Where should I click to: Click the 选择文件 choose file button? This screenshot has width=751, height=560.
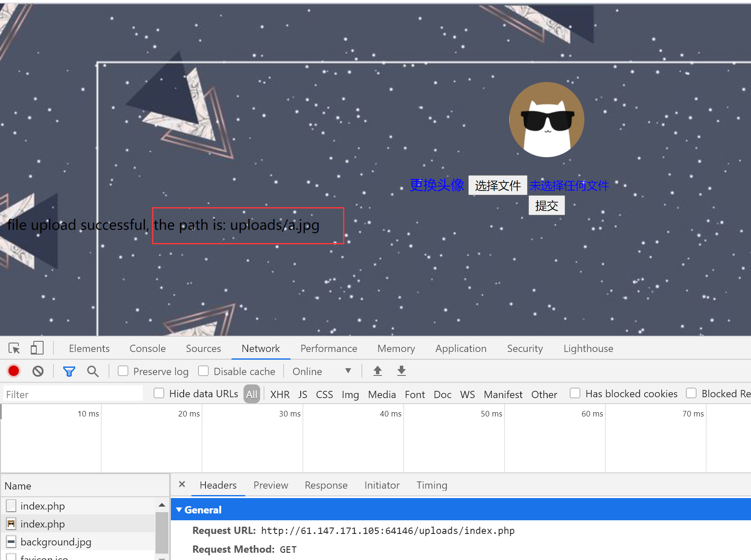click(498, 185)
